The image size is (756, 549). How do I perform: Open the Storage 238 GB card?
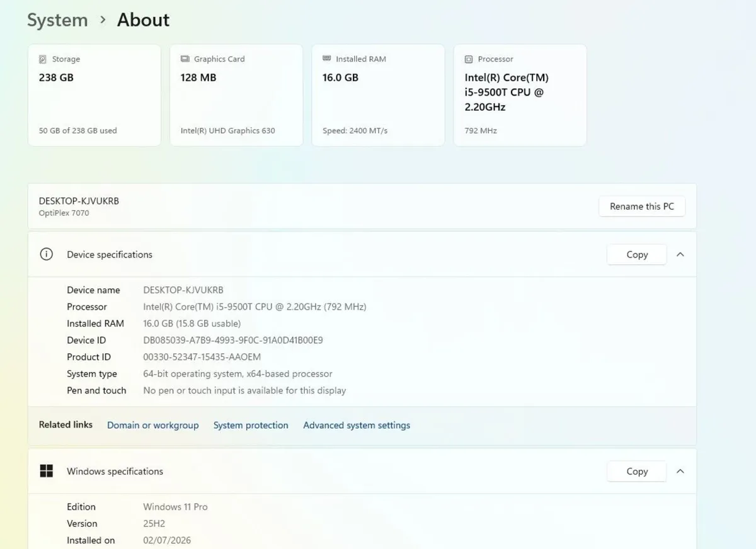94,95
